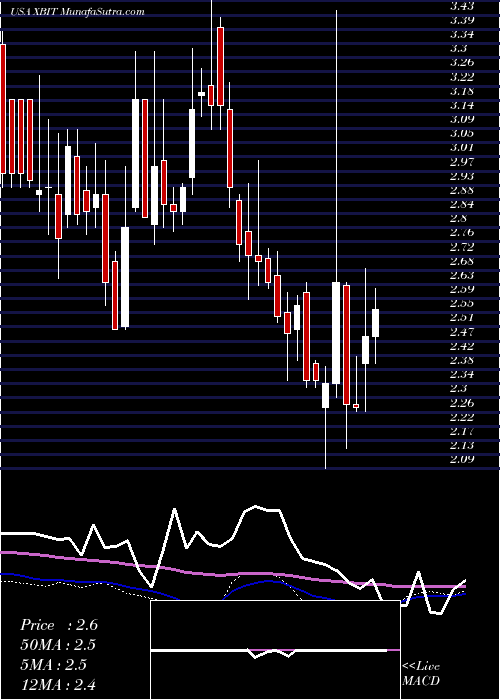Click the 2.51 price axis label
This screenshot has width=500, height=700.
tap(462, 317)
